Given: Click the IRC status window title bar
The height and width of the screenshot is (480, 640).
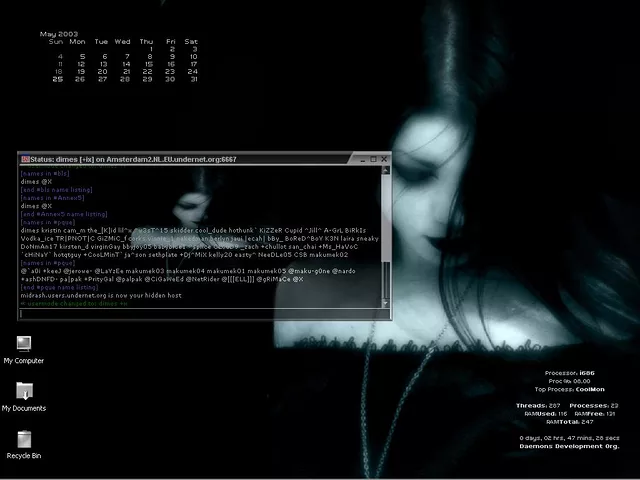Looking at the screenshot, I should (200, 159).
